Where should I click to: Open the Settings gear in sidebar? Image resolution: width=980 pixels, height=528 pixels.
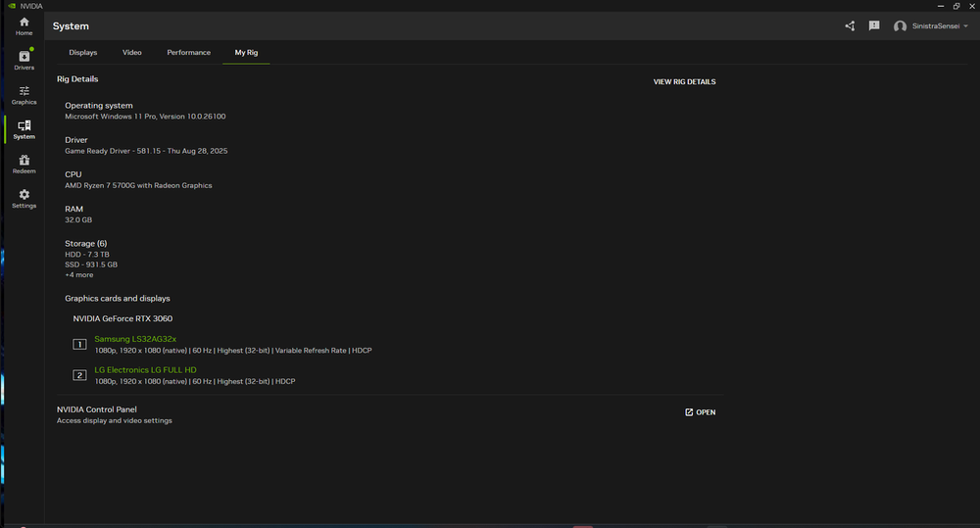pos(24,199)
